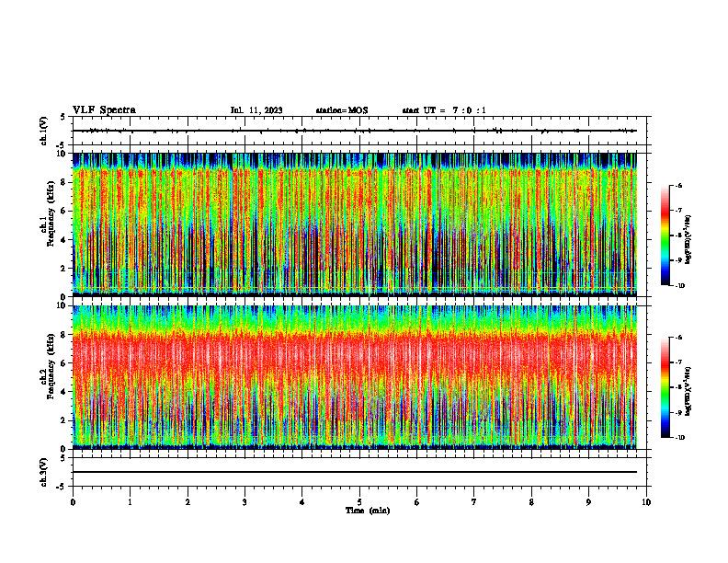Image resolution: width=728 pixels, height=563 pixels.
Task: Click time axis tick label "9"
Action: click(x=588, y=502)
